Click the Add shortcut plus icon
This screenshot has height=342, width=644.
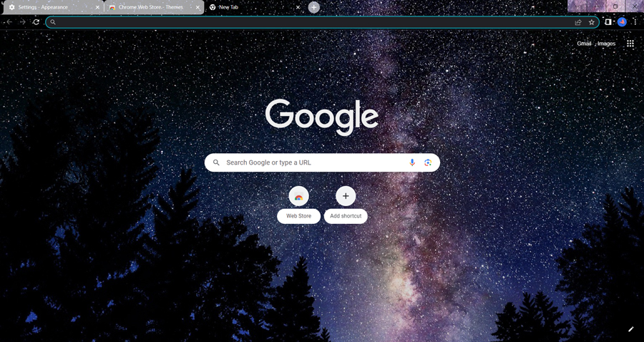(x=346, y=196)
